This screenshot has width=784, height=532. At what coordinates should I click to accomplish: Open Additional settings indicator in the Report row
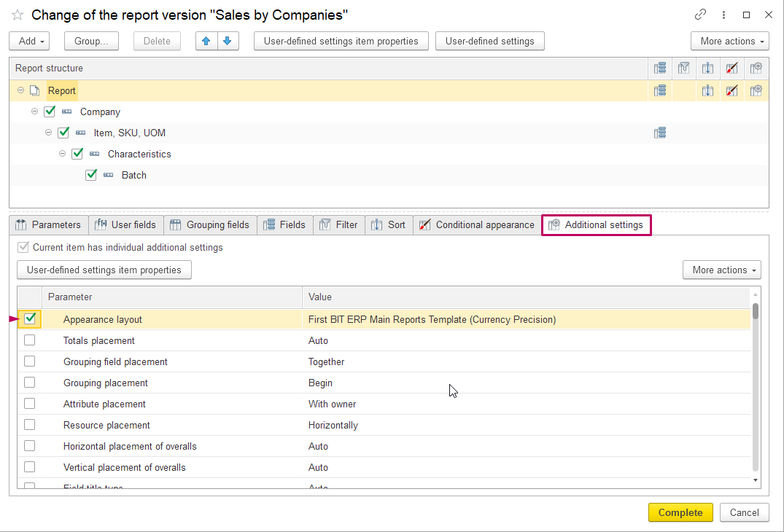pyautogui.click(x=756, y=90)
